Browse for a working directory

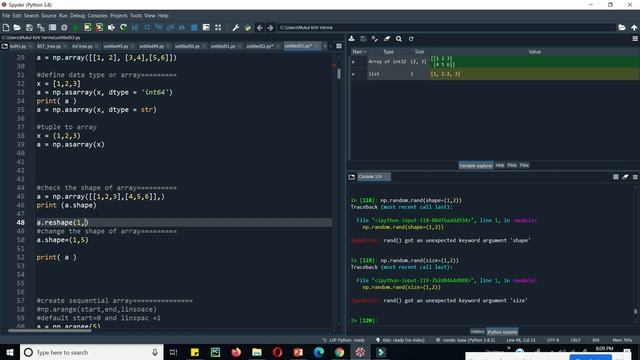(x=622, y=27)
